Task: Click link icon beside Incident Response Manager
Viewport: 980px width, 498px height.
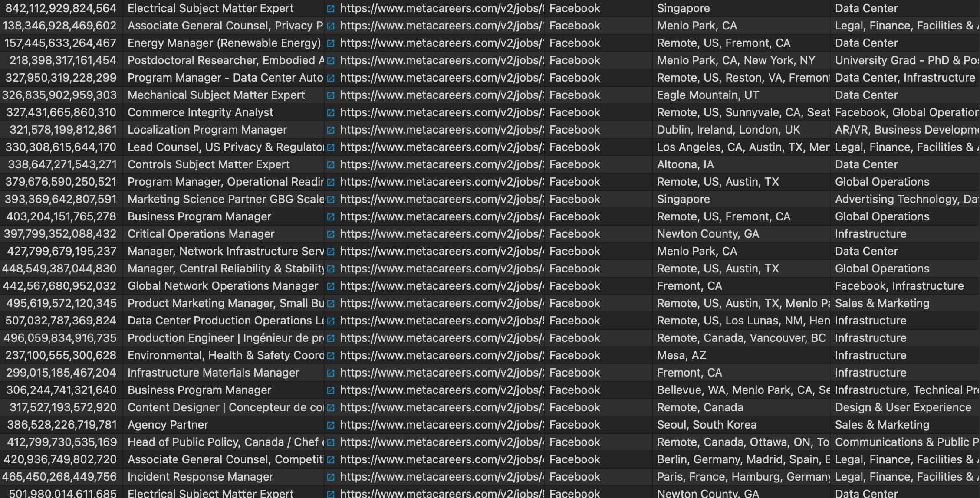Action: (331, 477)
